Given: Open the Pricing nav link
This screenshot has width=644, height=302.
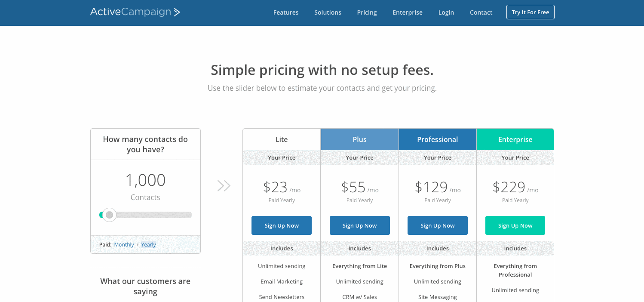Looking at the screenshot, I should point(367,12).
